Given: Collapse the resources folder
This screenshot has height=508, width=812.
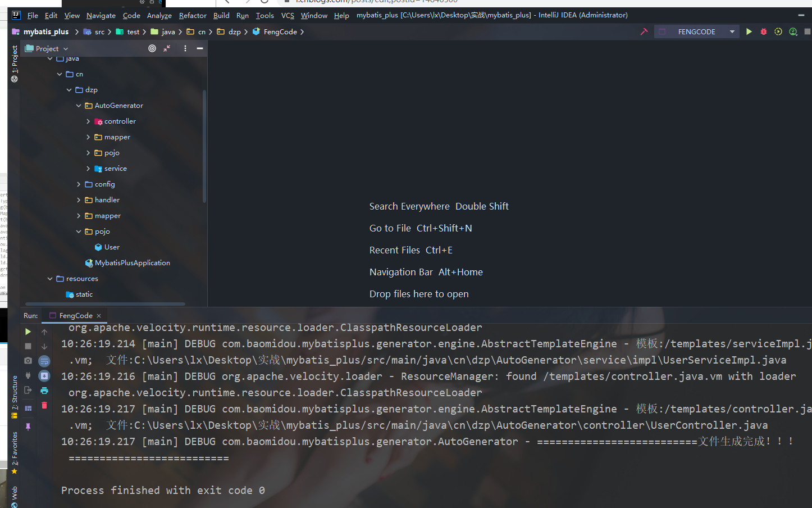Looking at the screenshot, I should 50,279.
